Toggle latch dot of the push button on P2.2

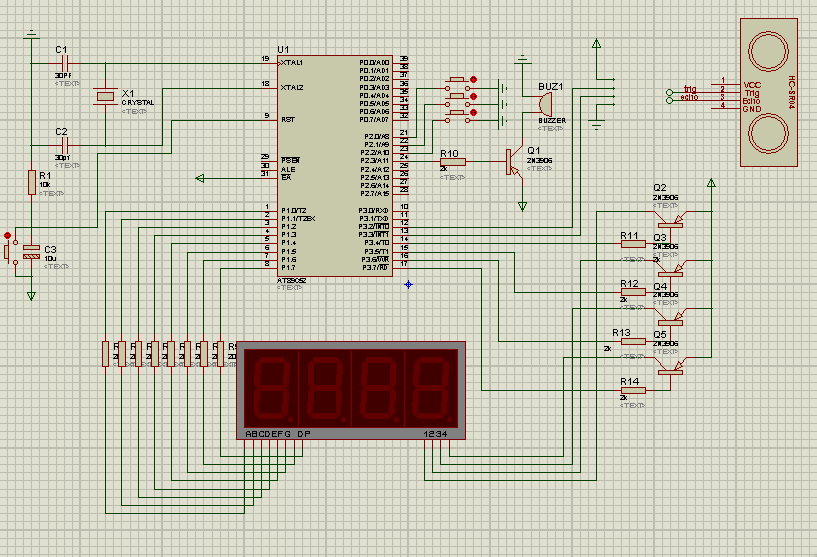(474, 113)
